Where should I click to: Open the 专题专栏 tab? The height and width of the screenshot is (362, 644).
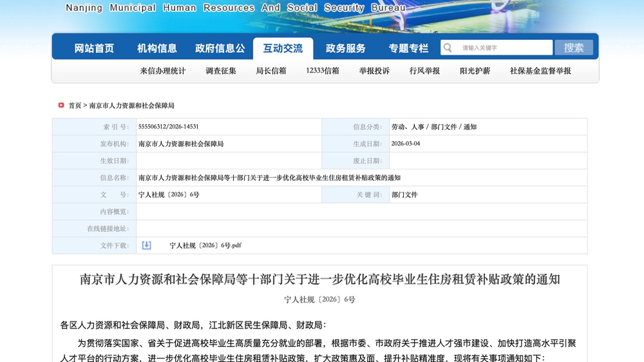pos(408,48)
